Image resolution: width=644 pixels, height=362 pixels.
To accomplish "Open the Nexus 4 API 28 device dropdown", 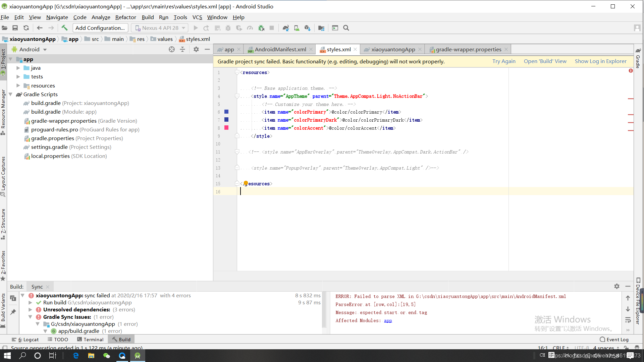I will point(160,28).
